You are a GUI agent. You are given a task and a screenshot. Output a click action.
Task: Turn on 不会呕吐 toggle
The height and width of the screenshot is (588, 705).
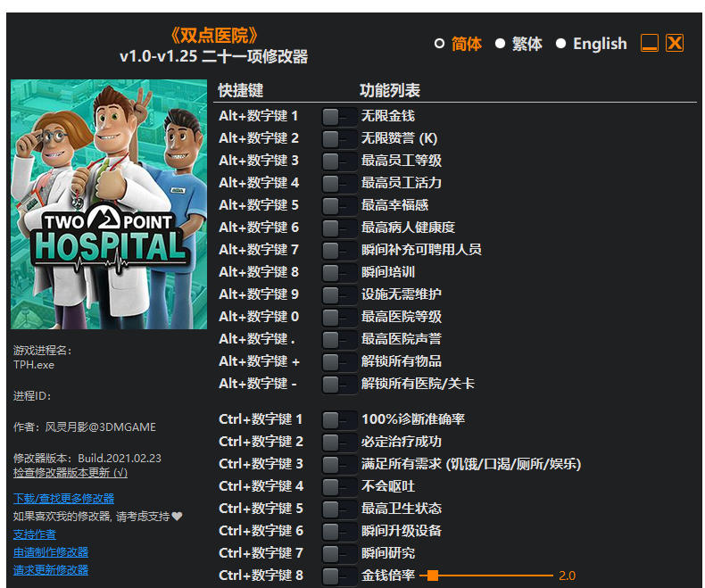click(339, 487)
